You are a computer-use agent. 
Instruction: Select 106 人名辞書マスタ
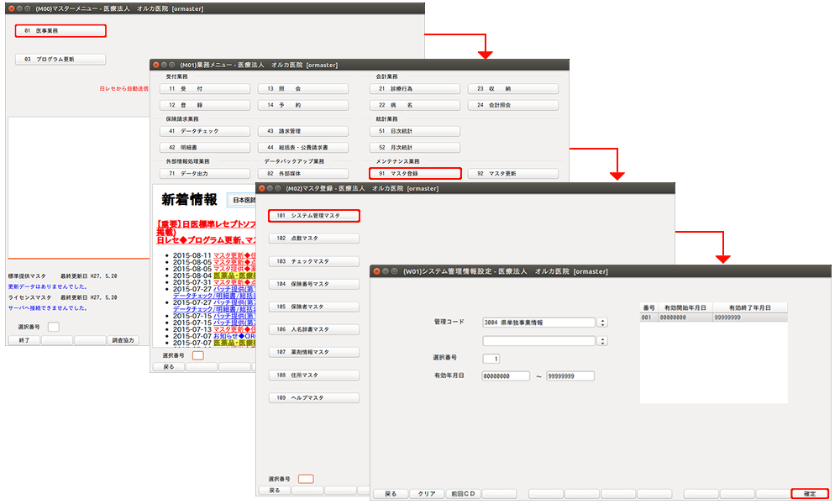click(314, 329)
